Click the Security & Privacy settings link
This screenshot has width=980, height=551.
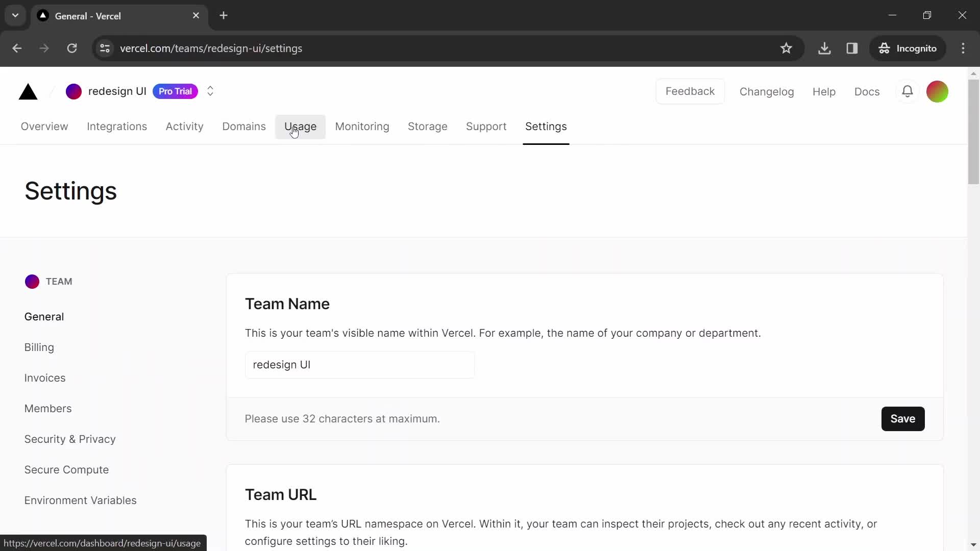point(70,439)
